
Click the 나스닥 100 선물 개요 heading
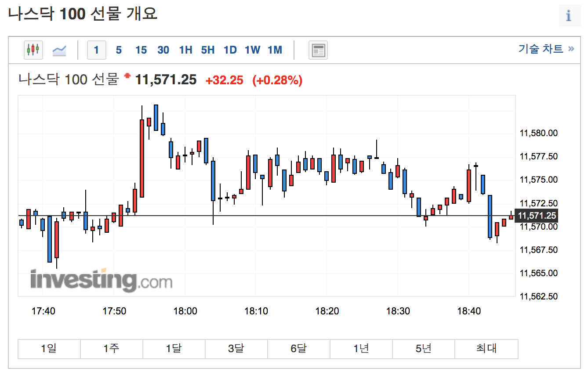tap(83, 14)
